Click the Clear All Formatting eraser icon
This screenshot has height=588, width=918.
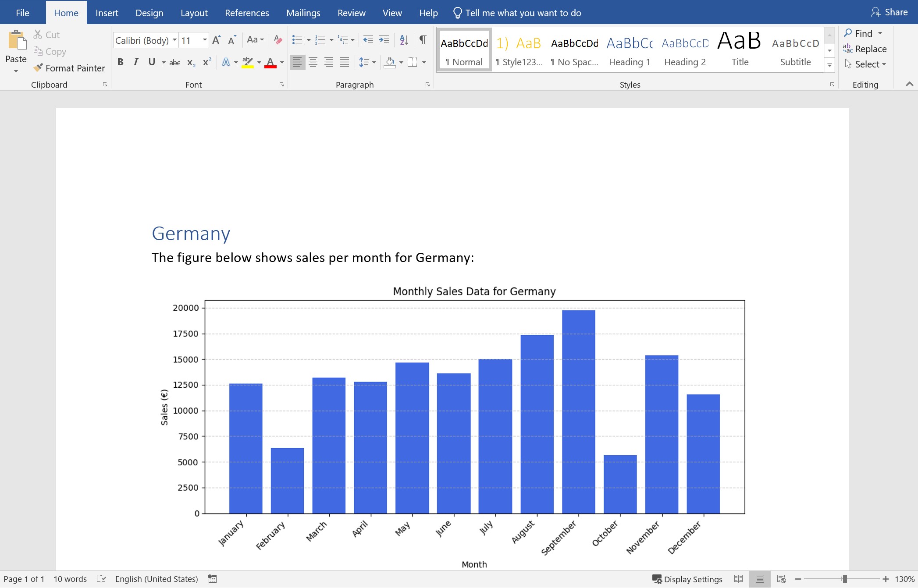[278, 40]
